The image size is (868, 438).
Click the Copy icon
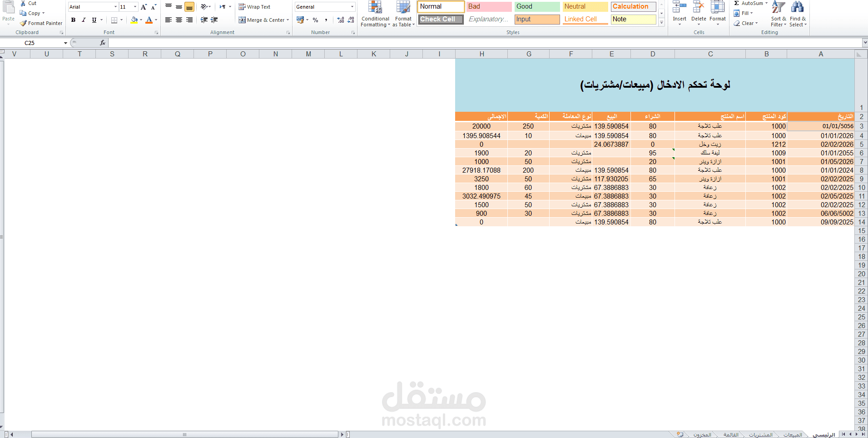(x=23, y=13)
